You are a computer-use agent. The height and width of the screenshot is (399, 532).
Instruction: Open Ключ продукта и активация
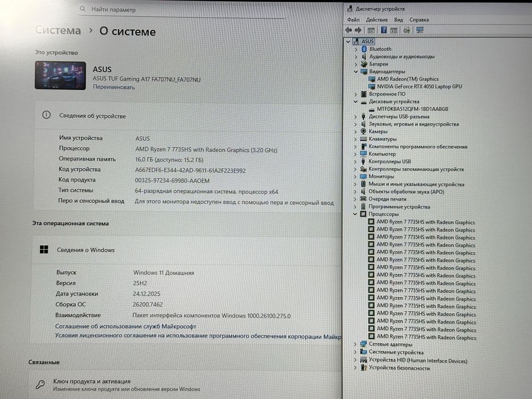click(x=185, y=385)
